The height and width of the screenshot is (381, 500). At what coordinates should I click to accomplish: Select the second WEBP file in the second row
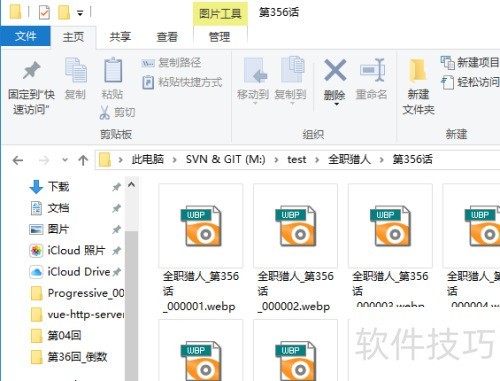(295, 350)
